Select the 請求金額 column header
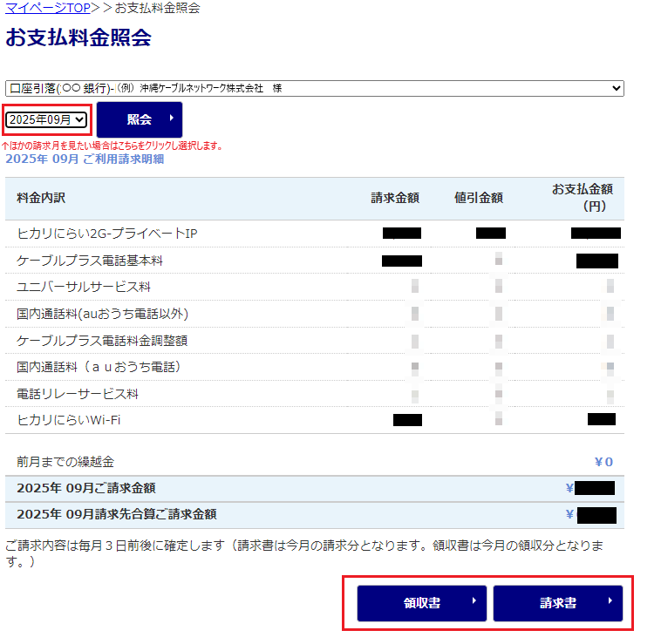This screenshot has width=661, height=644. click(394, 198)
